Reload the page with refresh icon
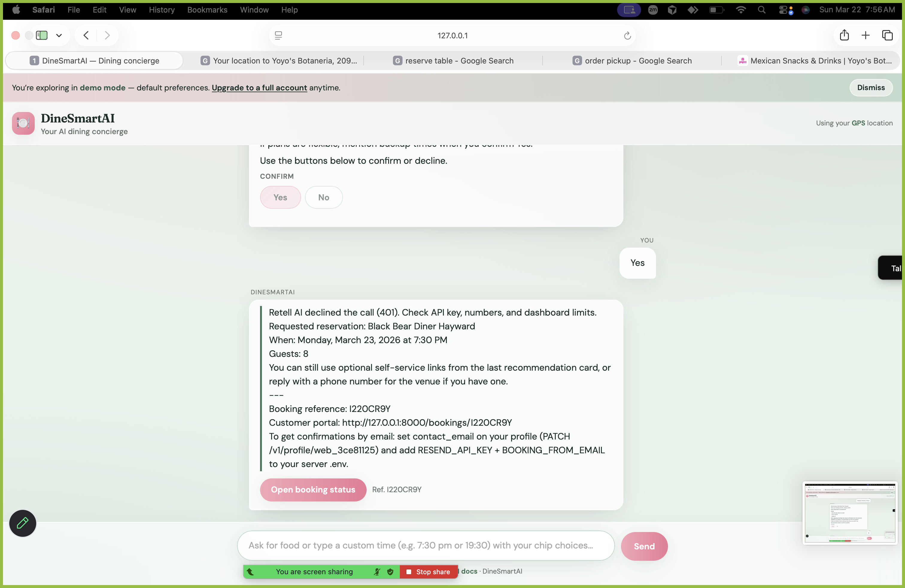Image resolution: width=905 pixels, height=588 pixels. (x=627, y=36)
